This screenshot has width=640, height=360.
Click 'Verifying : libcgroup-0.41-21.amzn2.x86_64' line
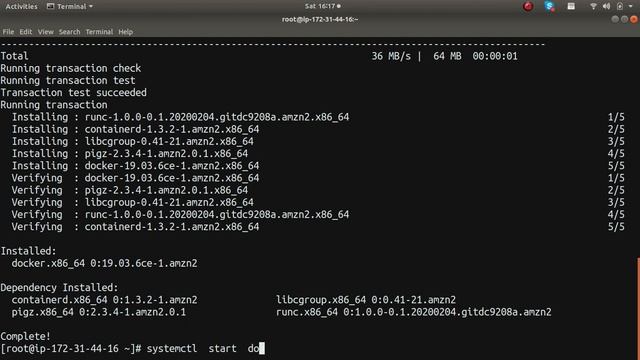click(x=133, y=202)
